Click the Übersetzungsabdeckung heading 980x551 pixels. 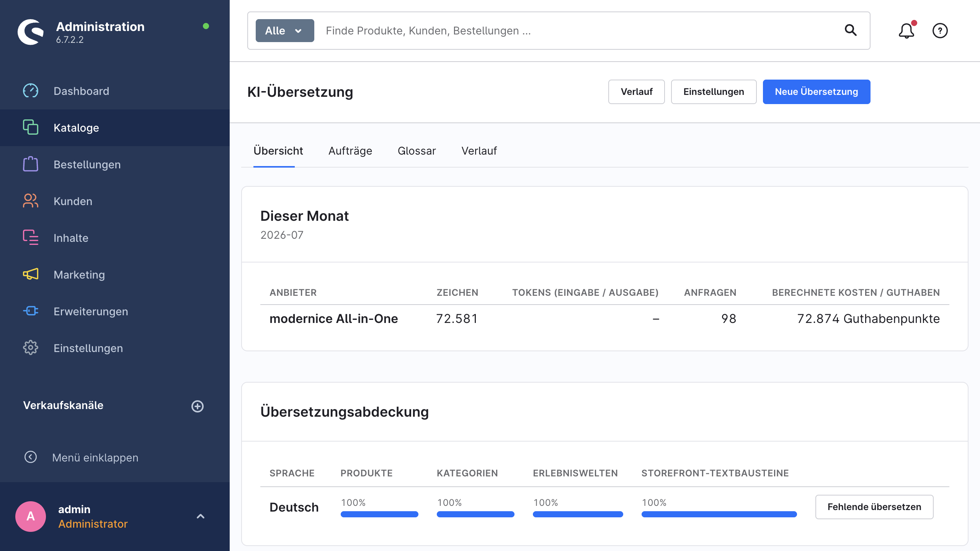pyautogui.click(x=345, y=412)
